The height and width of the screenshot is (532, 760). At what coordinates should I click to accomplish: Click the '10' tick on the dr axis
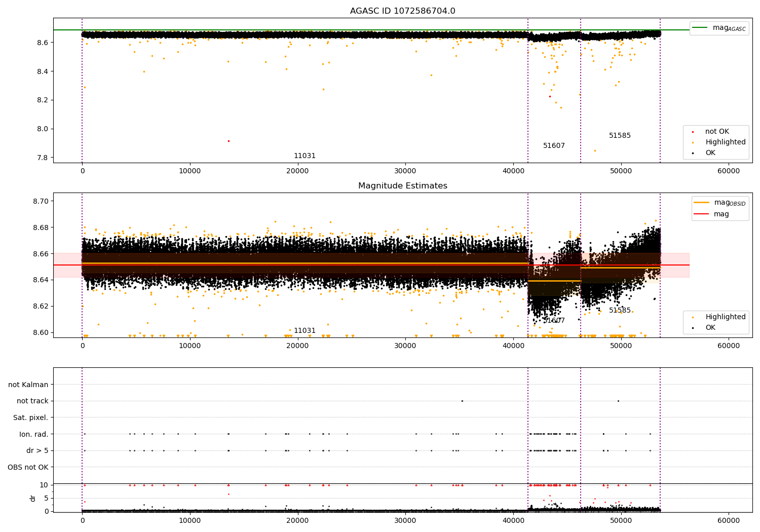coord(44,485)
